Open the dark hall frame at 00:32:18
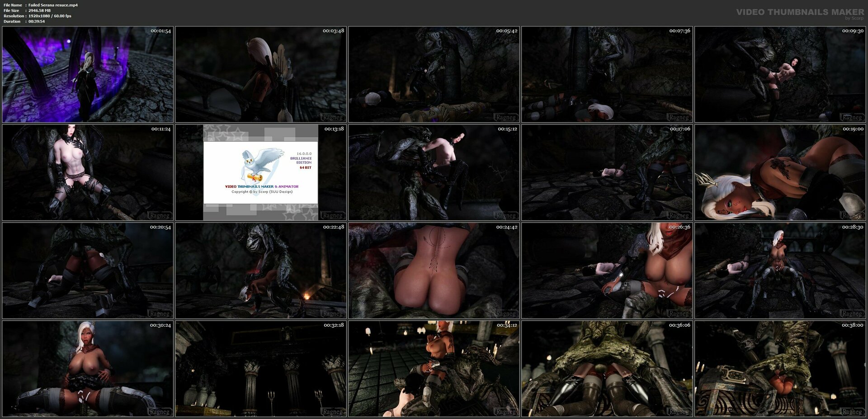This screenshot has width=868, height=419. 261,369
